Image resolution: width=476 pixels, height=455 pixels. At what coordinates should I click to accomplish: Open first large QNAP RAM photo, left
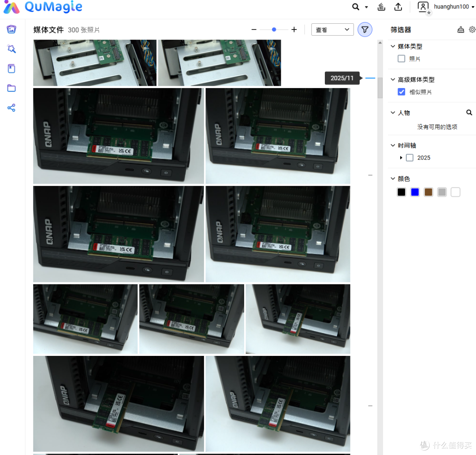pos(119,136)
